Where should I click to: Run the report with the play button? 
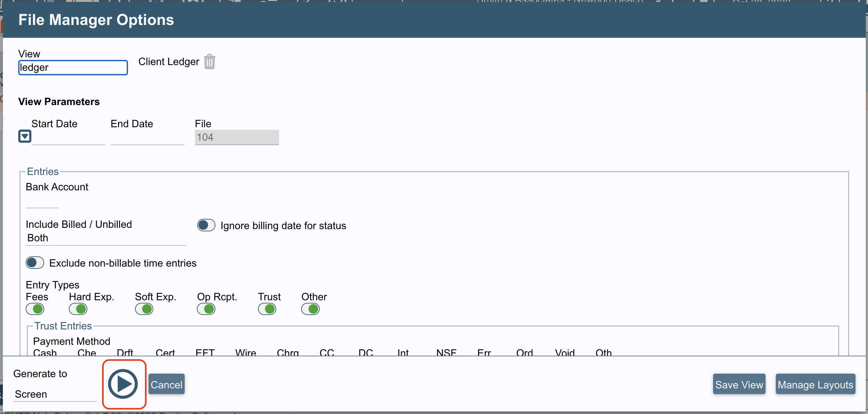click(x=123, y=384)
